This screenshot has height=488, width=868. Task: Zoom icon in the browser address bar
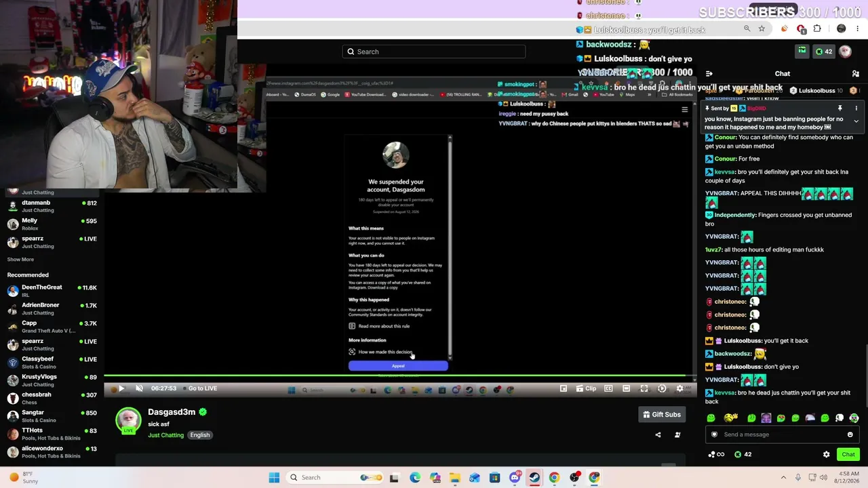tap(747, 28)
